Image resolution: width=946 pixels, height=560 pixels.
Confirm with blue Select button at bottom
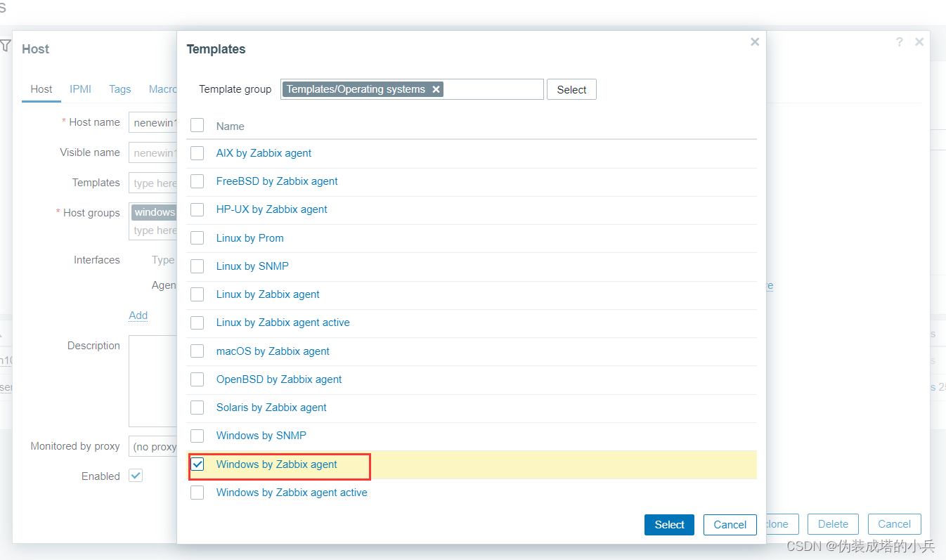click(669, 525)
